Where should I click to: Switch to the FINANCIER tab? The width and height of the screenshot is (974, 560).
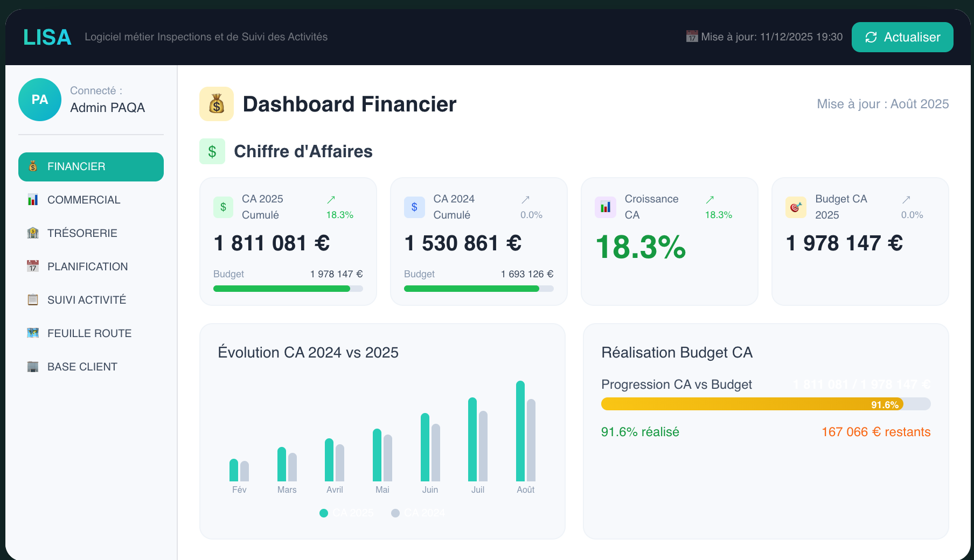(75, 167)
